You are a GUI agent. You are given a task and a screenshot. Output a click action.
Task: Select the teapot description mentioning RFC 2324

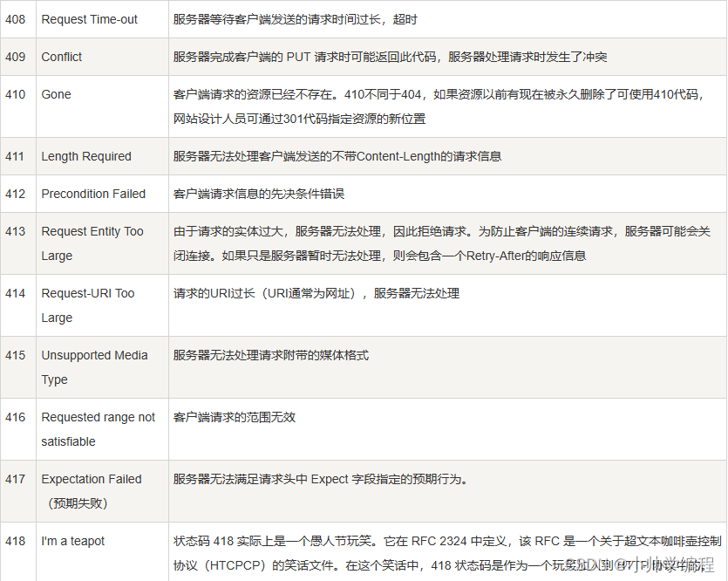point(447,553)
